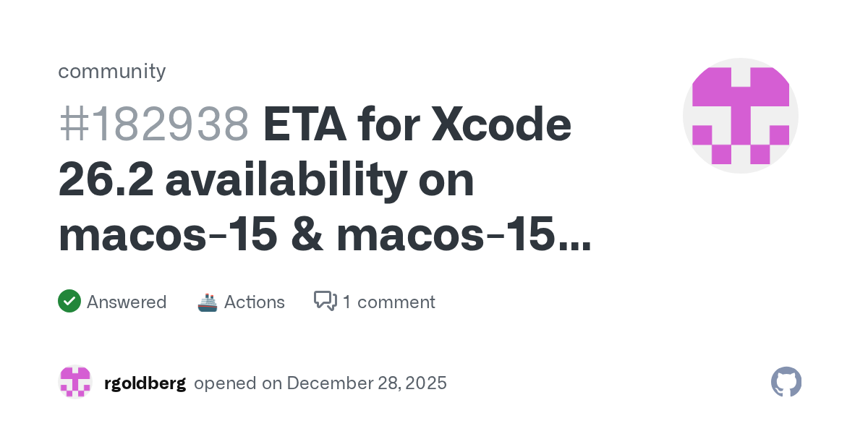Click the GitHub Octocat logo
Screen dimensions: 868x434
pos(786,382)
